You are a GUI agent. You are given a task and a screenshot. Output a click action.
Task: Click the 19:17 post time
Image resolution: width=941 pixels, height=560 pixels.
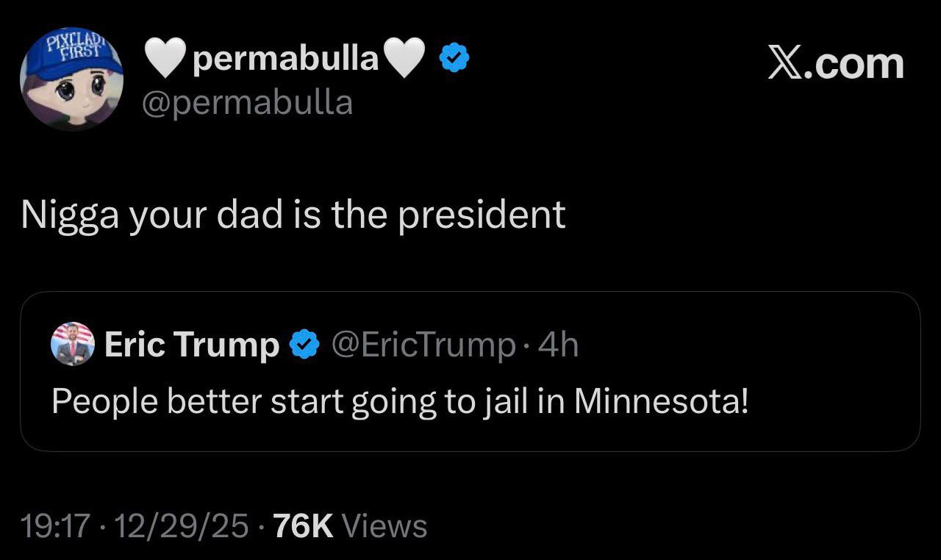(55, 526)
